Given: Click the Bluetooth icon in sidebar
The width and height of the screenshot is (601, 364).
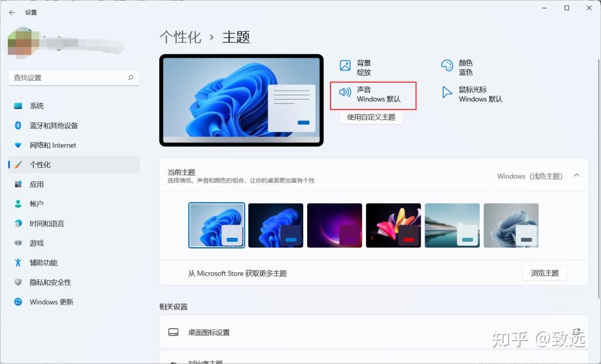Looking at the screenshot, I should tap(18, 126).
